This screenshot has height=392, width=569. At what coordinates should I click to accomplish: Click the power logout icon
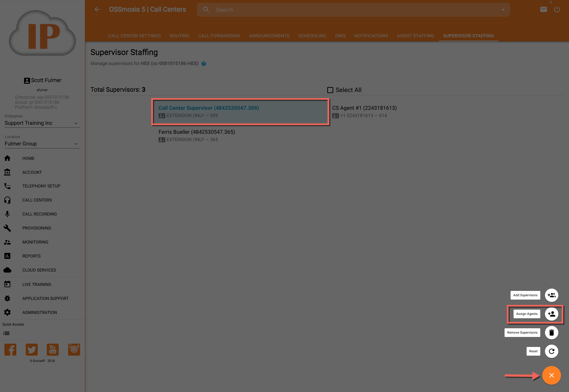(557, 10)
